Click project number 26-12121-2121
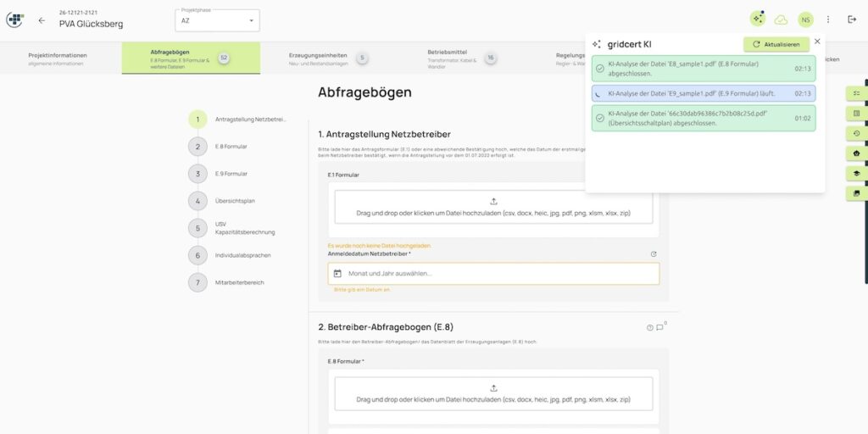This screenshot has height=434, width=868. pyautogui.click(x=78, y=12)
